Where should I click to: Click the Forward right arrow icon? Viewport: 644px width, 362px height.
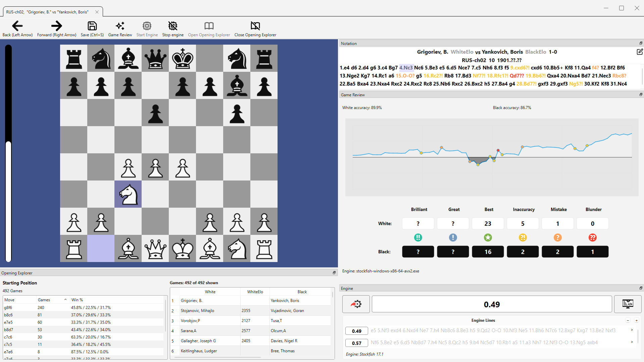pos(57,26)
